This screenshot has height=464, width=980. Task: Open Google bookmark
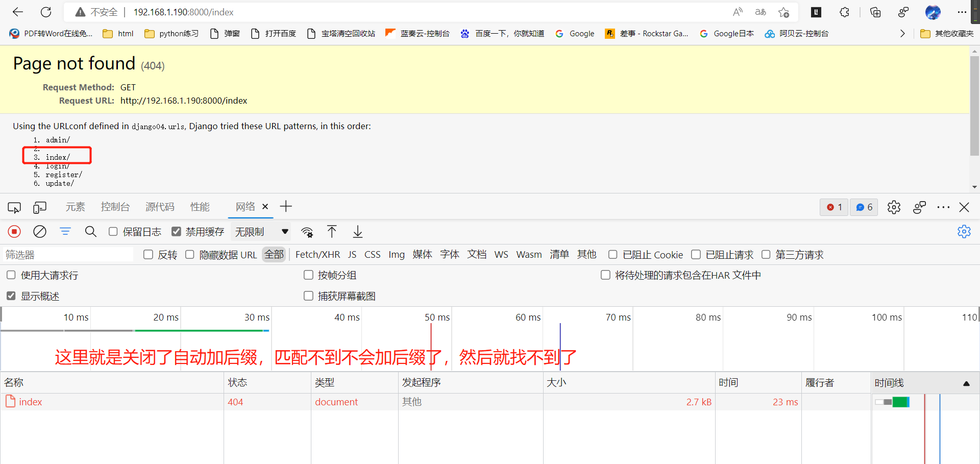575,34
